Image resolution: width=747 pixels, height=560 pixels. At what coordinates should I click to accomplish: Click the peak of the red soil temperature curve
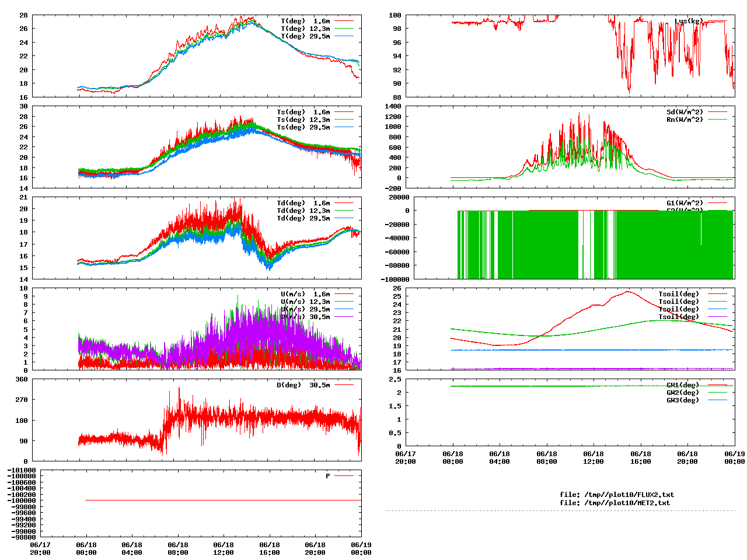coord(629,292)
